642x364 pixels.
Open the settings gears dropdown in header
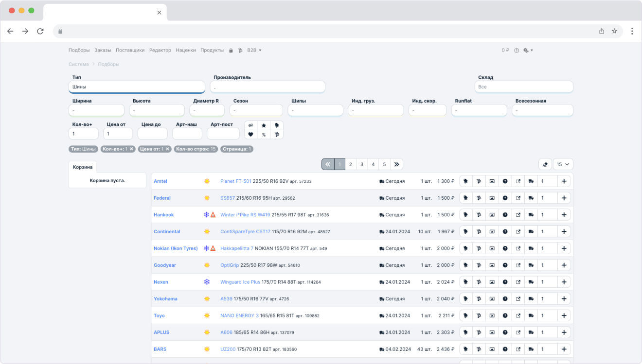(x=528, y=50)
